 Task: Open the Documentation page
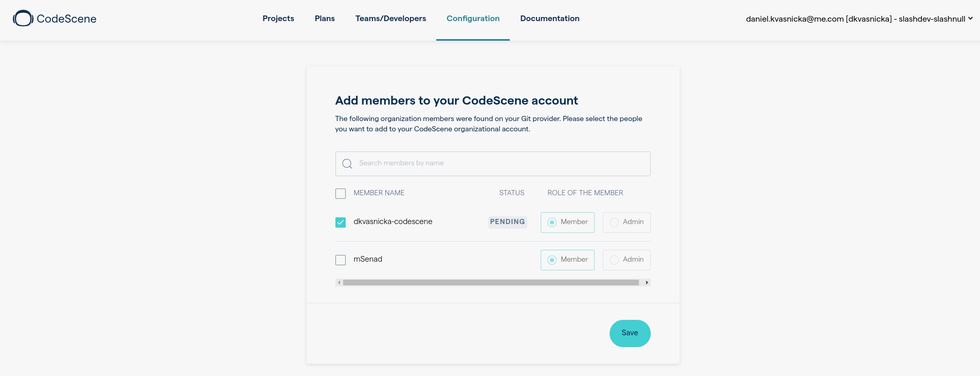tap(549, 18)
